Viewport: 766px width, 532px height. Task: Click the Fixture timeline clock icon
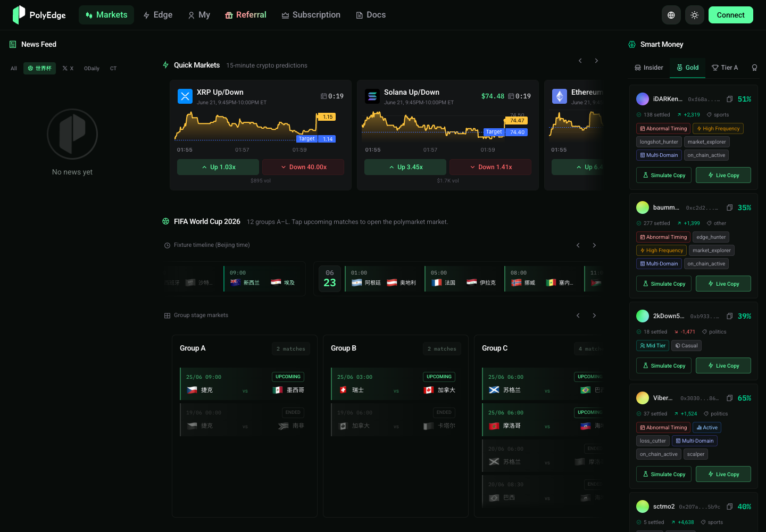pyautogui.click(x=167, y=245)
